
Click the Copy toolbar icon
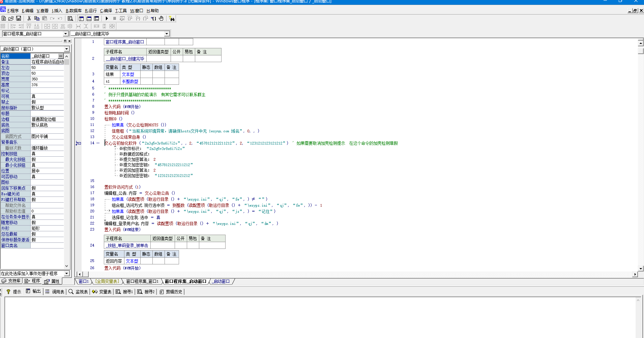pyautogui.click(x=37, y=19)
